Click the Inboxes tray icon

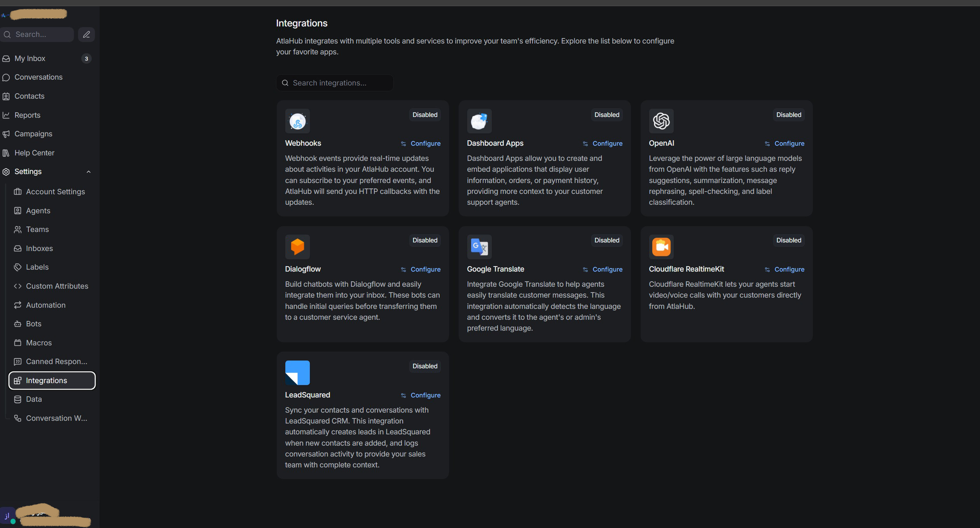(17, 248)
